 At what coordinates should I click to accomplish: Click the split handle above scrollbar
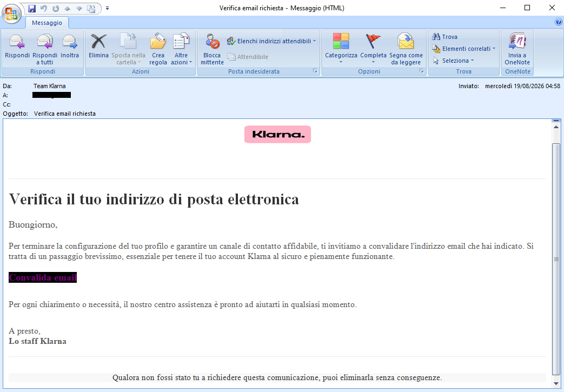click(556, 121)
